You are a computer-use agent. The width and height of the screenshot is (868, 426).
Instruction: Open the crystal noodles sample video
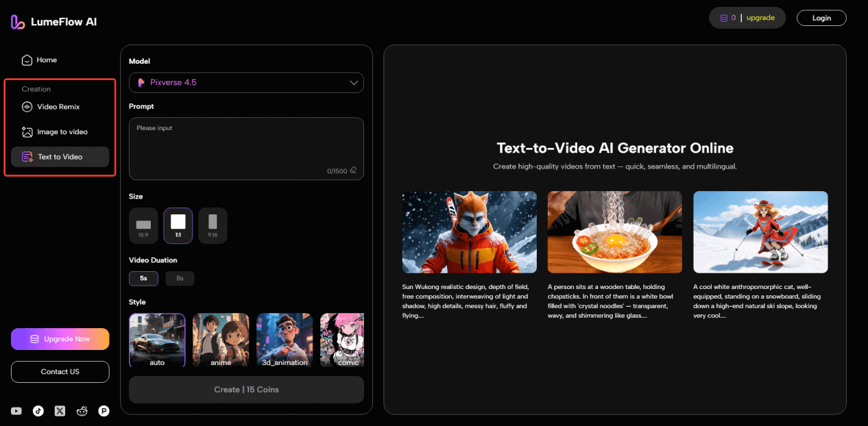click(615, 232)
